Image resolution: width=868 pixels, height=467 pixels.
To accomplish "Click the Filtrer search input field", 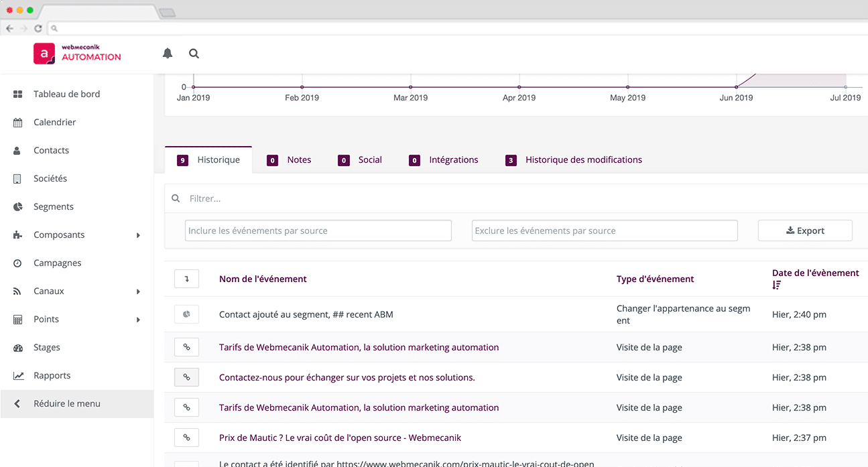I will [469, 198].
